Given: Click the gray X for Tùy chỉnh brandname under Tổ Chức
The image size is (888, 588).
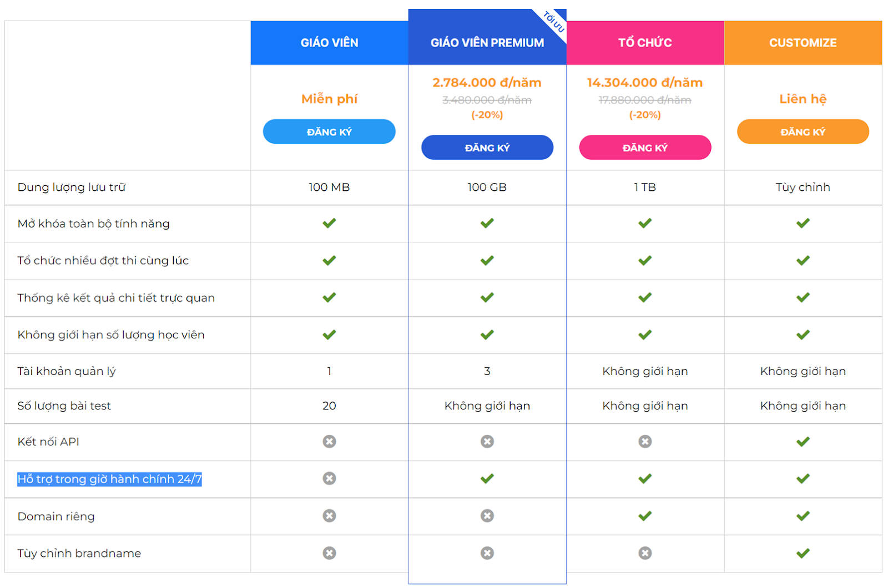Looking at the screenshot, I should click(x=645, y=553).
